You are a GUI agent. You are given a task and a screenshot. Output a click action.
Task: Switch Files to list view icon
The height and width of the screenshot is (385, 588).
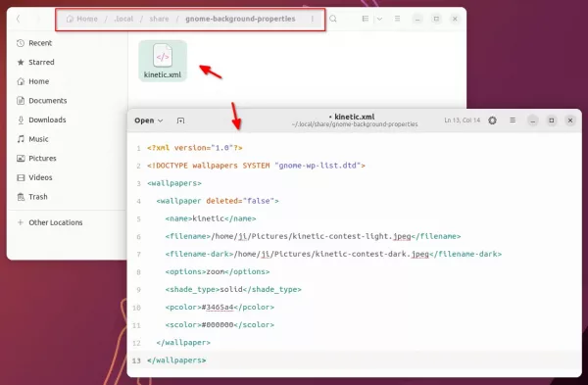point(366,19)
